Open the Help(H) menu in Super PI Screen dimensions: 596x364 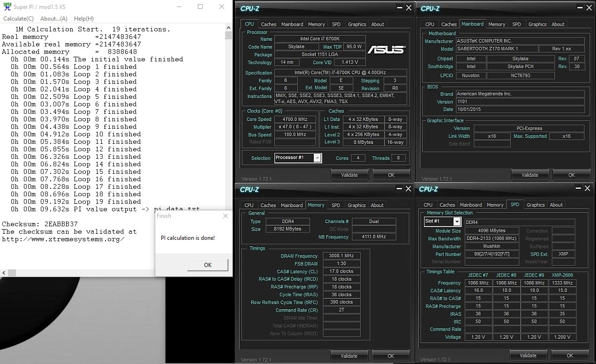[84, 19]
